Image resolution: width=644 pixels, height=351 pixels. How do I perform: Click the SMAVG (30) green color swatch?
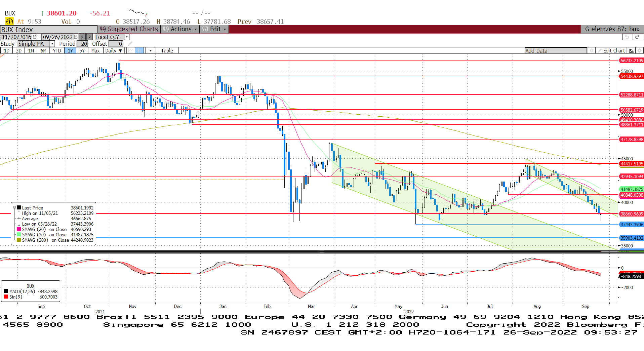[19, 235]
